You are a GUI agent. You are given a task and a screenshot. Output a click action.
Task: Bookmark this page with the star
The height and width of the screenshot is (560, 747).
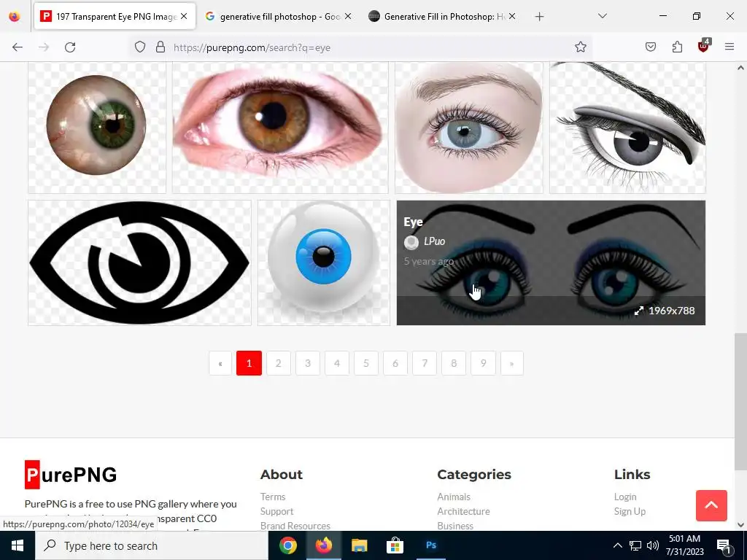click(580, 47)
